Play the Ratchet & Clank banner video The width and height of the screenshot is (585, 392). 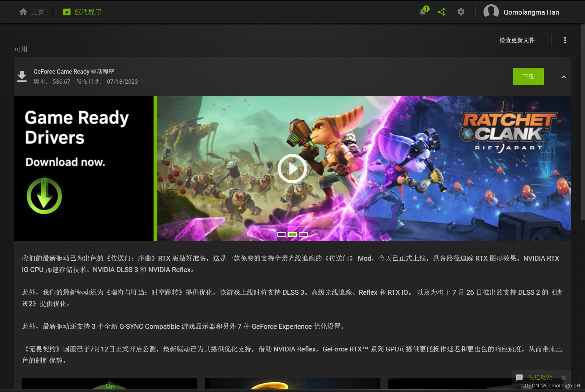pos(292,169)
